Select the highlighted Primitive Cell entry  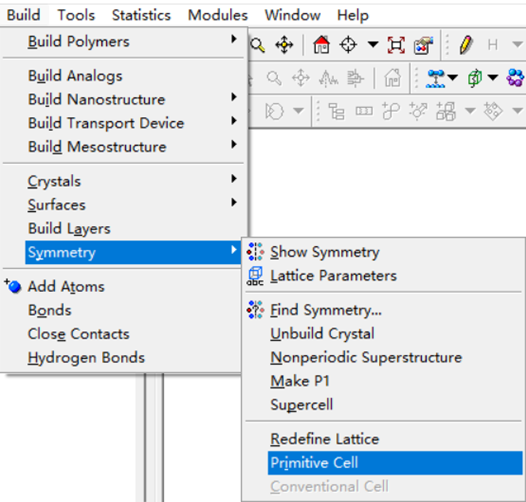(395, 463)
